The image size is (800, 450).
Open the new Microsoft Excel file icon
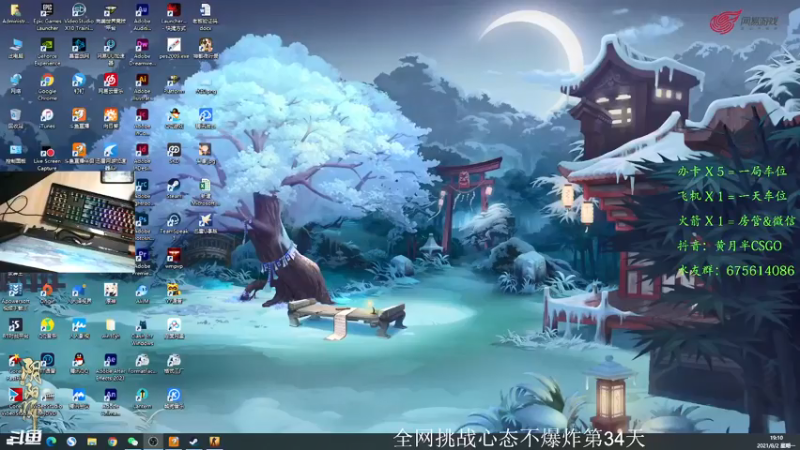pos(205,192)
